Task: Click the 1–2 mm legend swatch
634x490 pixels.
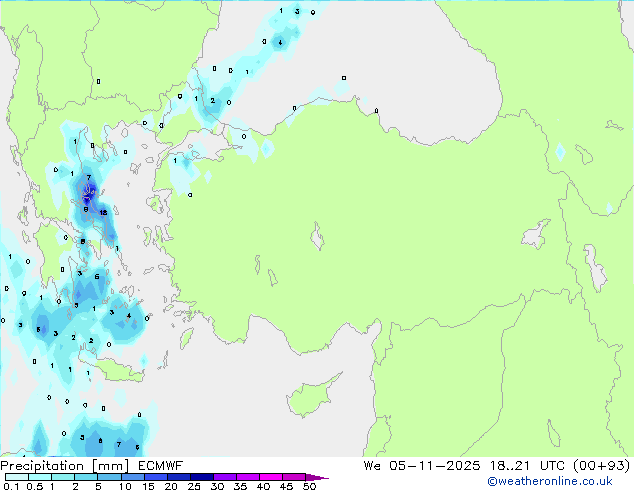Action: (63, 477)
